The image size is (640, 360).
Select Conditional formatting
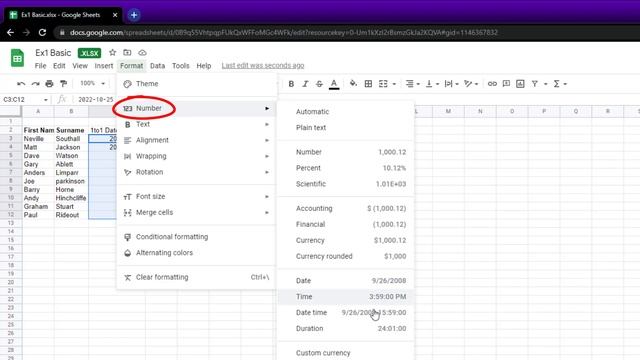click(x=196, y=237)
